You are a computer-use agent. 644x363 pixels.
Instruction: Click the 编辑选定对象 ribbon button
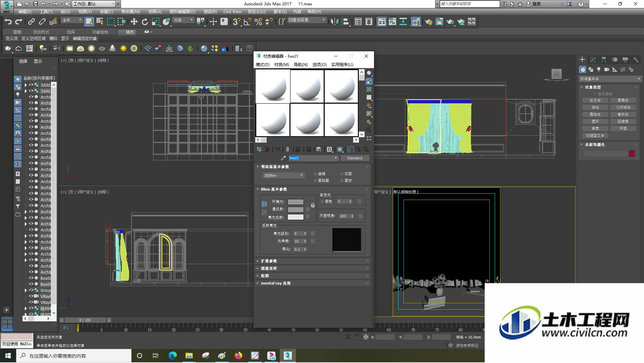tap(85, 39)
